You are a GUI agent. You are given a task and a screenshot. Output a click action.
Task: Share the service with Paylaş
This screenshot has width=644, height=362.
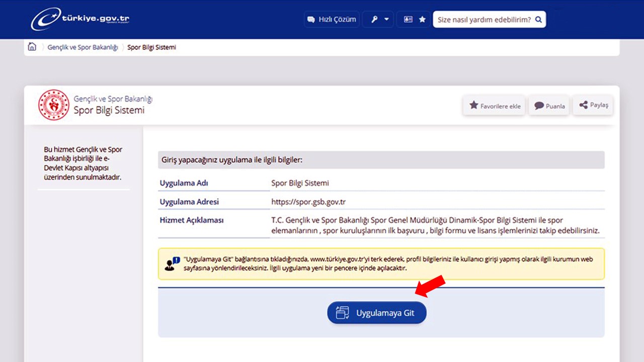click(593, 105)
